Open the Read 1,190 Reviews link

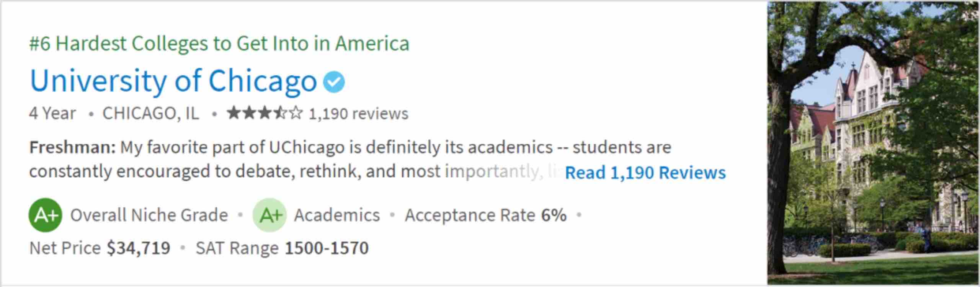645,173
